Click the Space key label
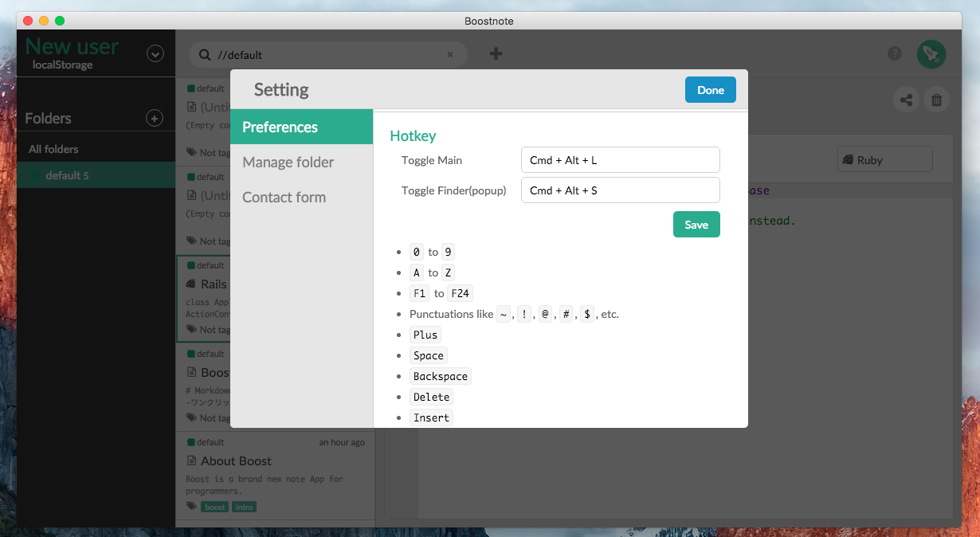This screenshot has width=980, height=537. click(x=428, y=355)
